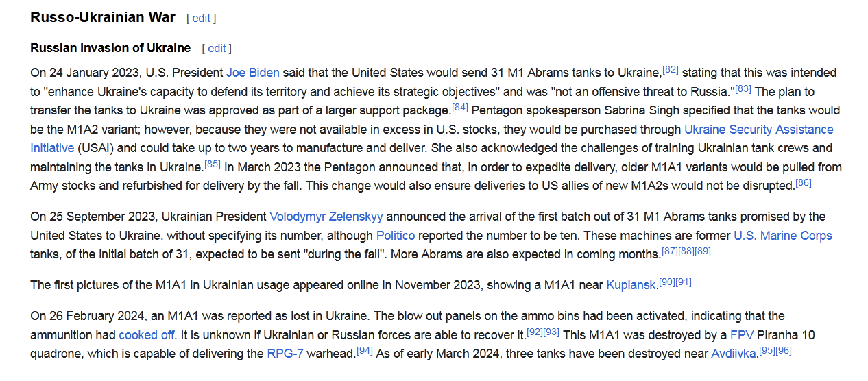Follow the Avdiivka link
This screenshot has width=868, height=381.
734,354
